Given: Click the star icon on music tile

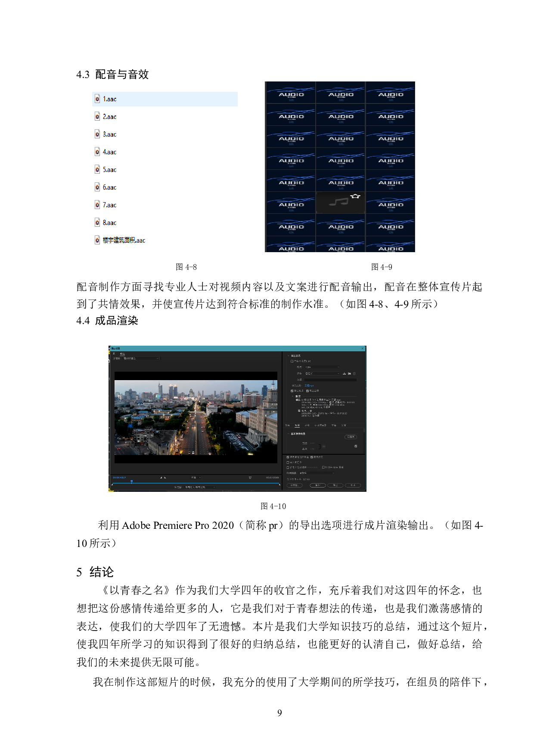Looking at the screenshot, I should pos(355,197).
